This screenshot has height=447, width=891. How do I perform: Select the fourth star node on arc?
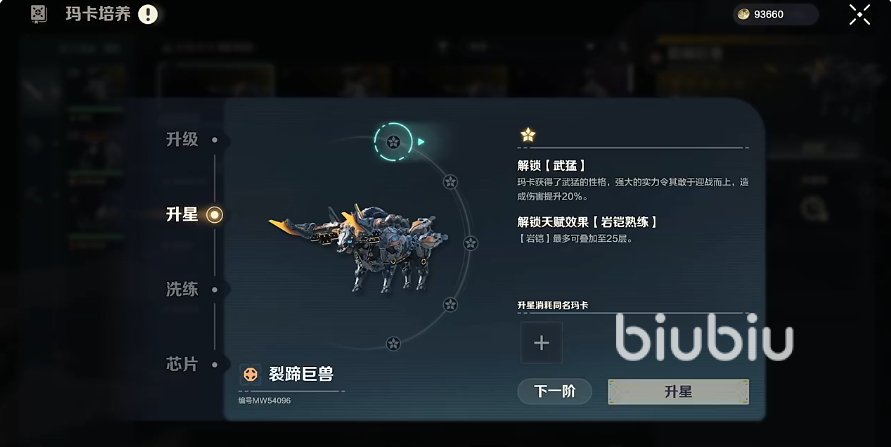coord(450,304)
